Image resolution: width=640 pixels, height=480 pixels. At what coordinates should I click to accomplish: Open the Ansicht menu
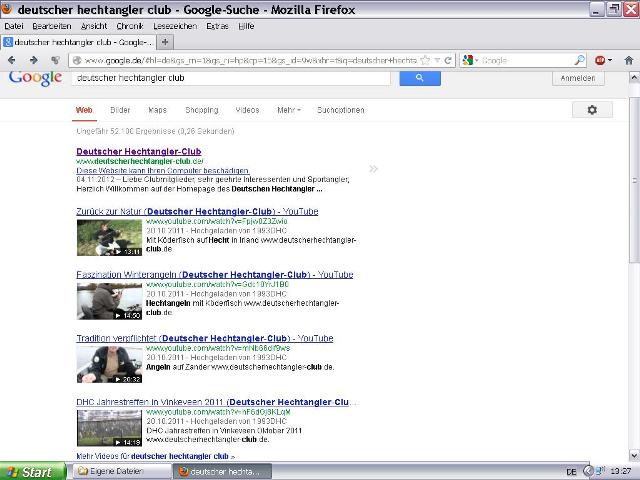pyautogui.click(x=94, y=26)
